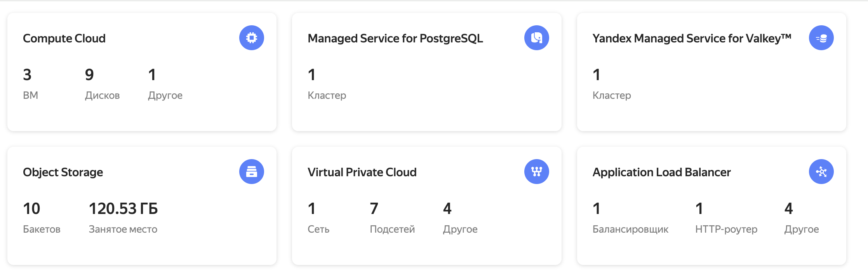Open Compute Cloud service page
This screenshot has height=270, width=868.
64,39
